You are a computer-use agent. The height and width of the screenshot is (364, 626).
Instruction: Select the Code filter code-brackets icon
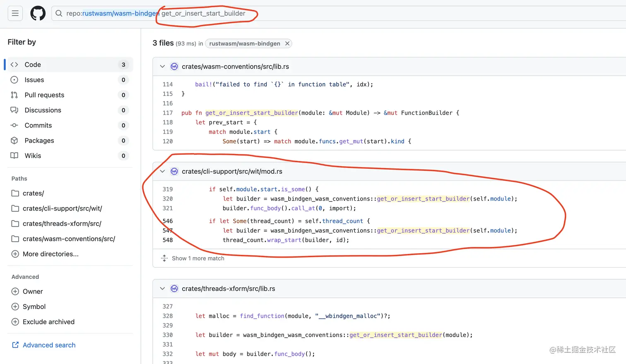click(14, 65)
